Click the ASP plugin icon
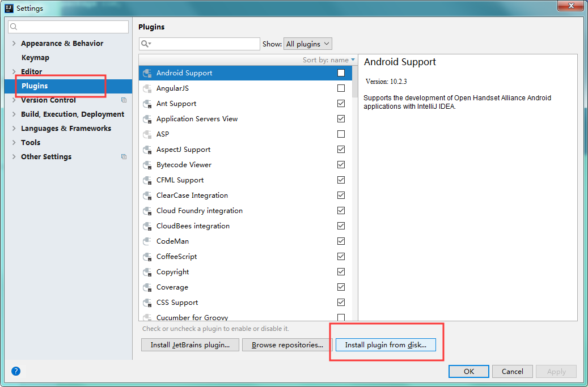 [147, 134]
